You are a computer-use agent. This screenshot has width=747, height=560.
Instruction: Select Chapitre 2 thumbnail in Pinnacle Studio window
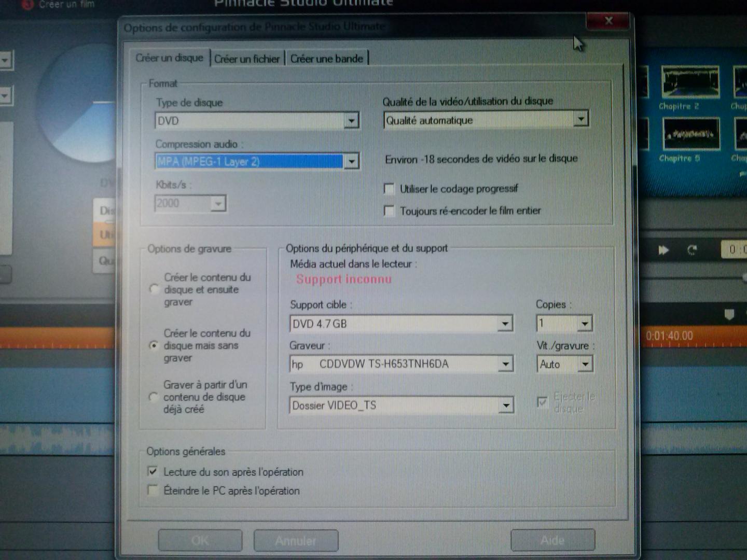point(690,82)
